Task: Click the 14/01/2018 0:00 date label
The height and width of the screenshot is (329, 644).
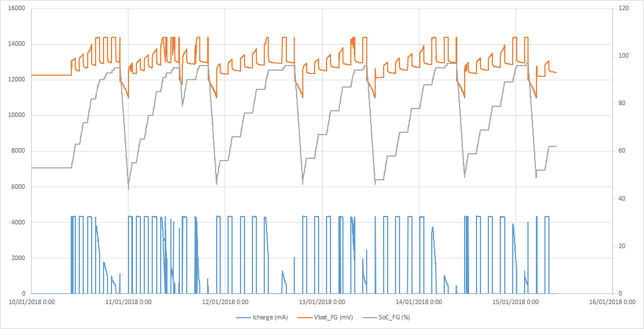Action: [419, 302]
